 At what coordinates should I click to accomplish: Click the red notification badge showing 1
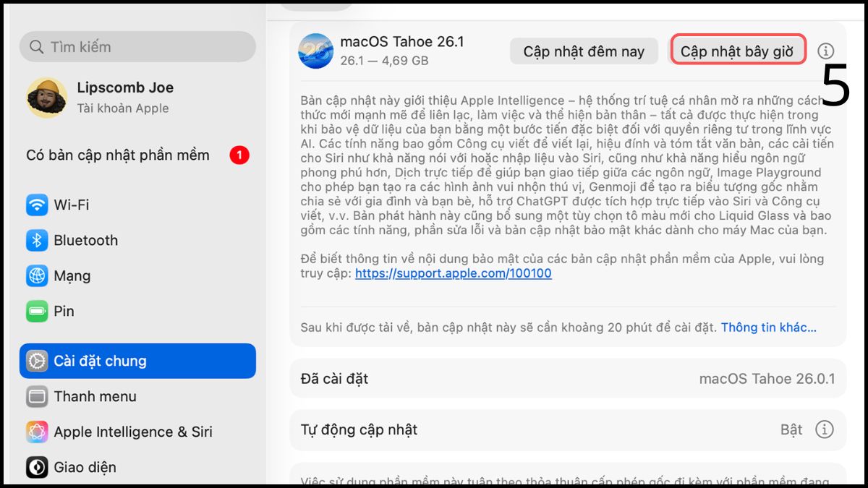point(239,155)
